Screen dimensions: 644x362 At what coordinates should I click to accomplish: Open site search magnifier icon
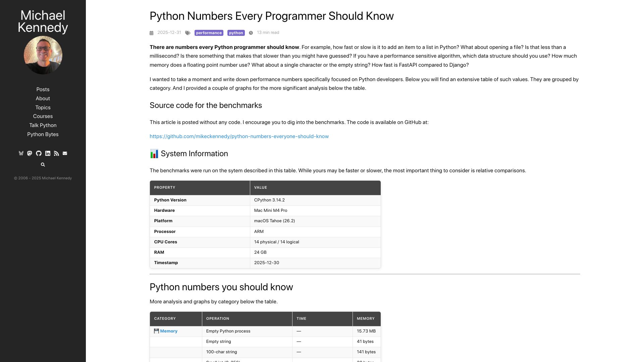point(43,165)
